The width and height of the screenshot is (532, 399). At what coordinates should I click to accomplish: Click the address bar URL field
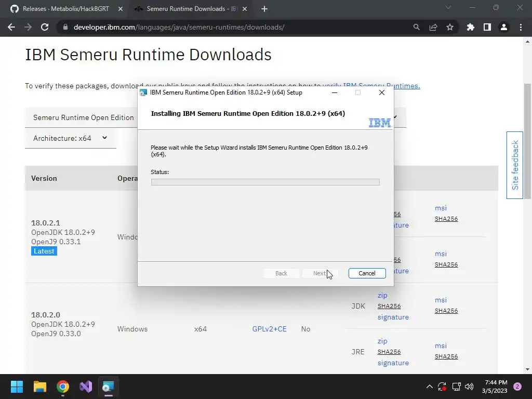click(x=179, y=27)
